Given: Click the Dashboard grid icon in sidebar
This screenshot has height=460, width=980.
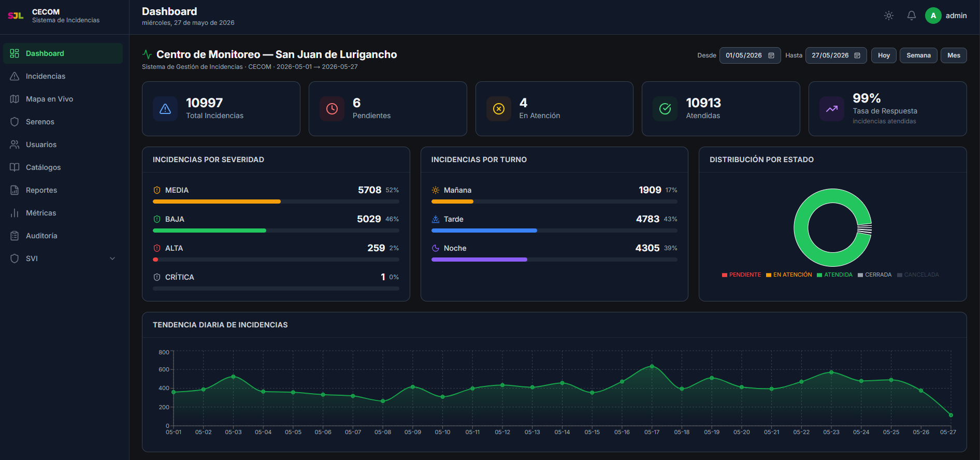Looking at the screenshot, I should [15, 53].
